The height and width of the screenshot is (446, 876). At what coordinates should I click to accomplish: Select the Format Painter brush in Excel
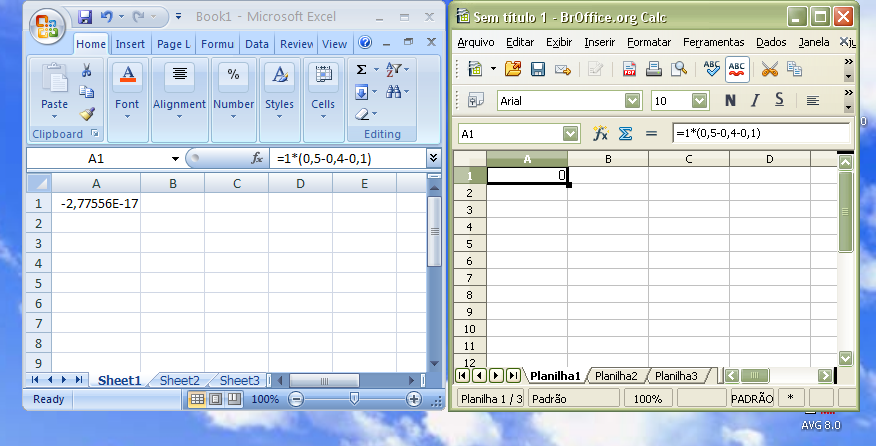coord(87,114)
